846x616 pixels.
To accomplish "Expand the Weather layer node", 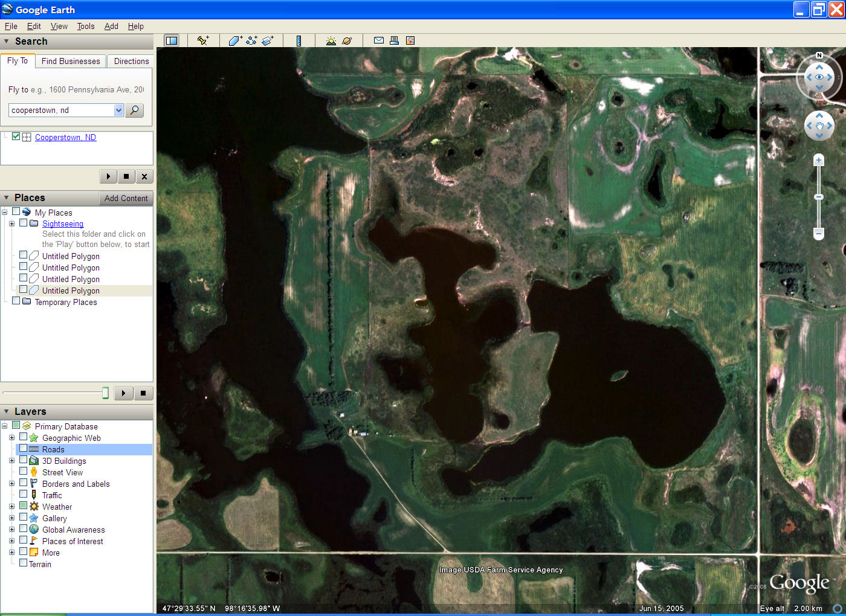I will [x=11, y=506].
